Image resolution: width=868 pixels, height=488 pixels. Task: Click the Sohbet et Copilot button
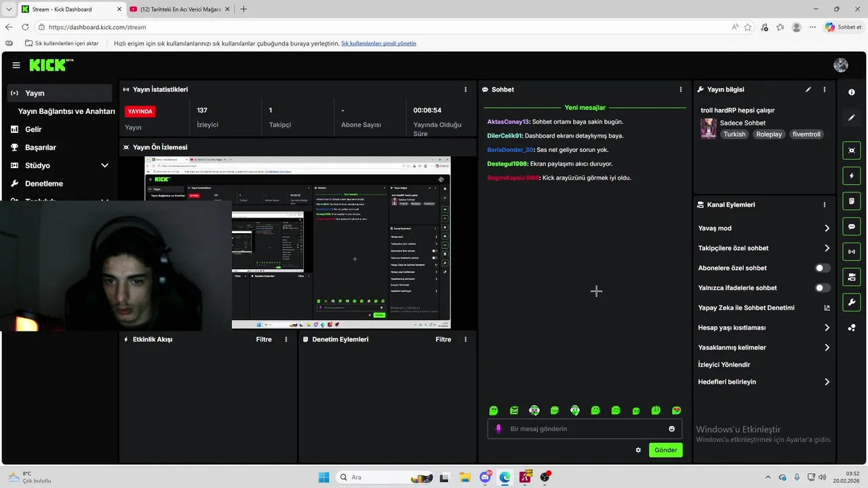(843, 27)
